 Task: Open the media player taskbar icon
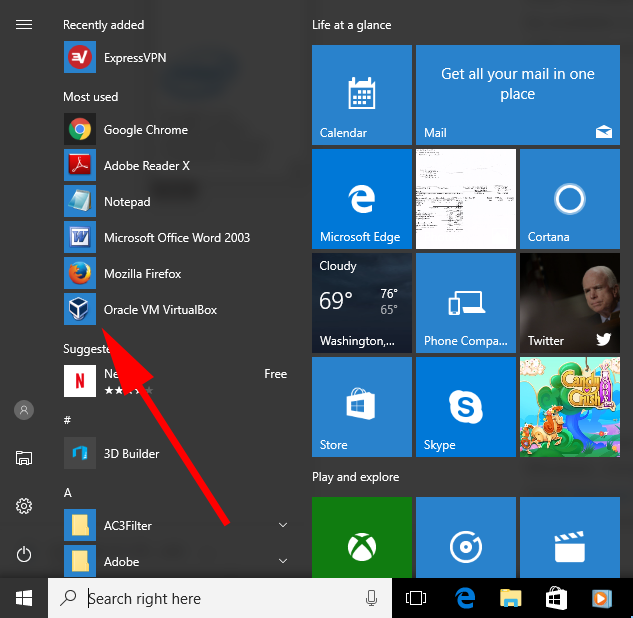coord(602,598)
